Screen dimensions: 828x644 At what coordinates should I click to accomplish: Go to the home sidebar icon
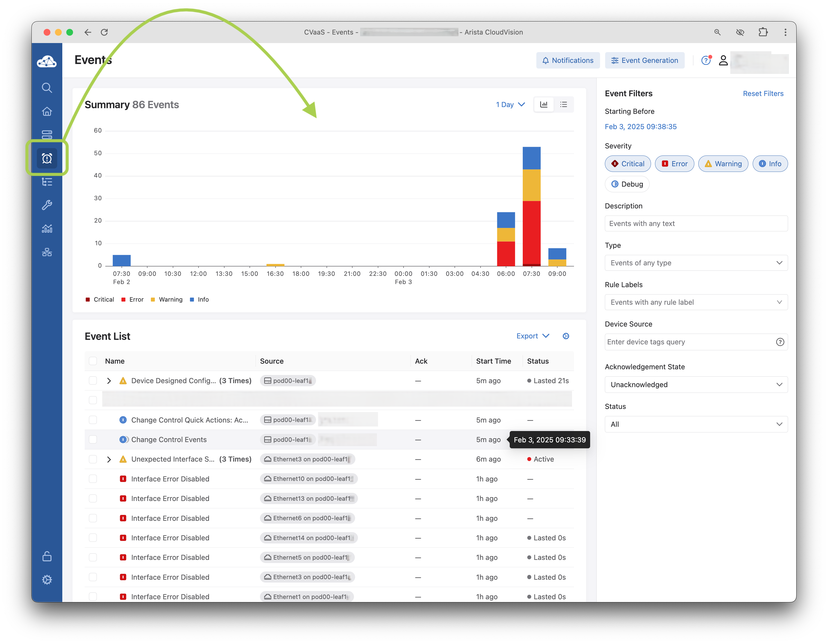(x=47, y=111)
